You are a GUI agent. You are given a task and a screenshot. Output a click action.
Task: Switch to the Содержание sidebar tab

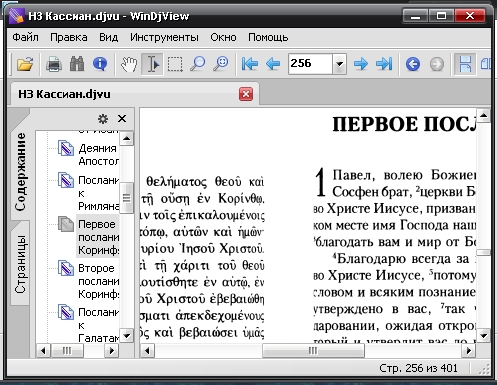[x=20, y=172]
